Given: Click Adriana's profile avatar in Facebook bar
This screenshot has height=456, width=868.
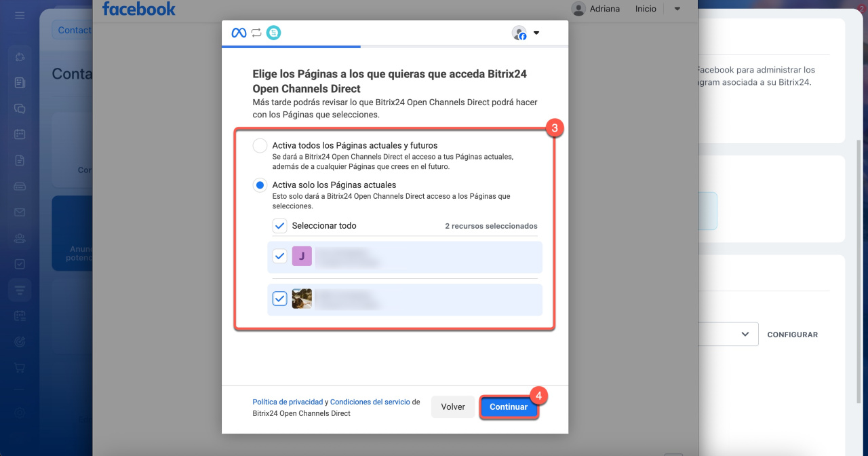Looking at the screenshot, I should click(578, 9).
